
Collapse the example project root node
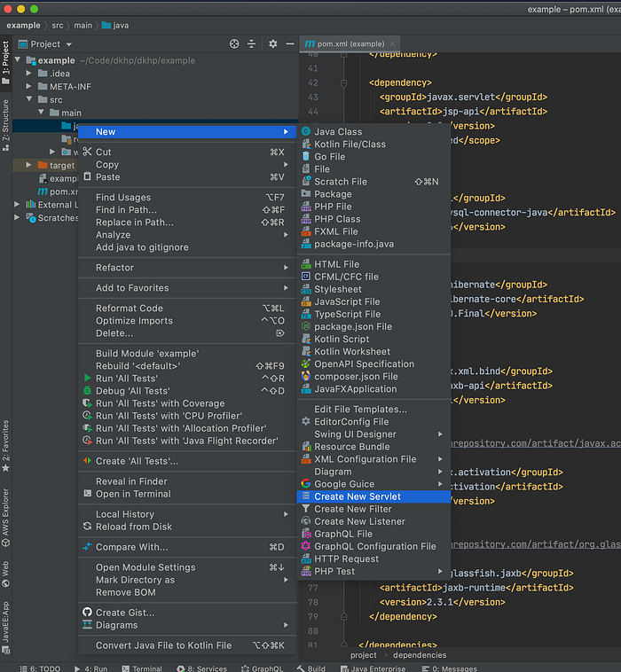click(18, 60)
